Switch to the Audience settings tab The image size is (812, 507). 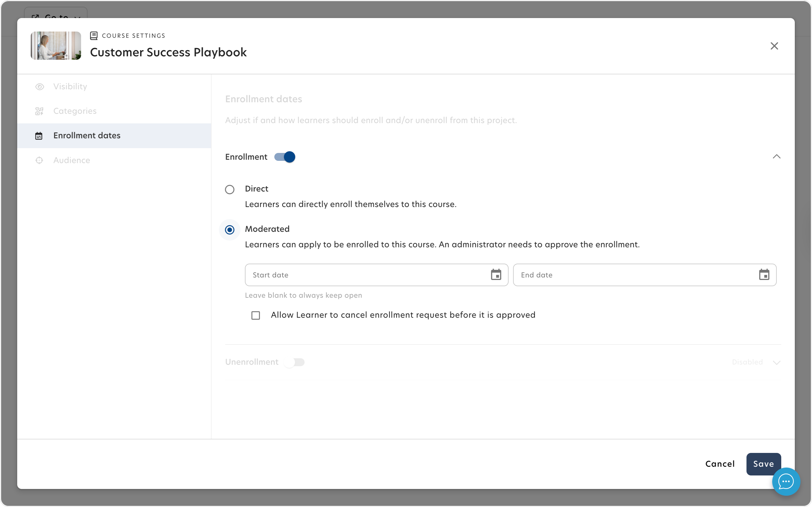tap(71, 160)
